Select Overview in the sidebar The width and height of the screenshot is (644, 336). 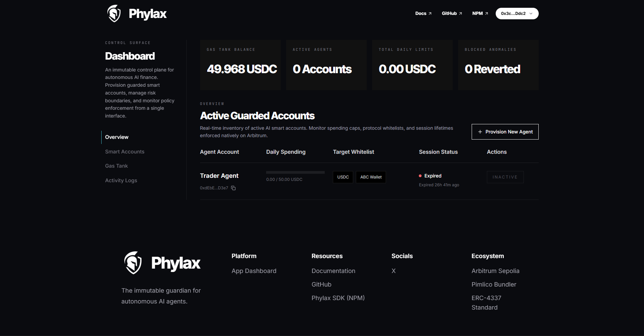click(117, 137)
